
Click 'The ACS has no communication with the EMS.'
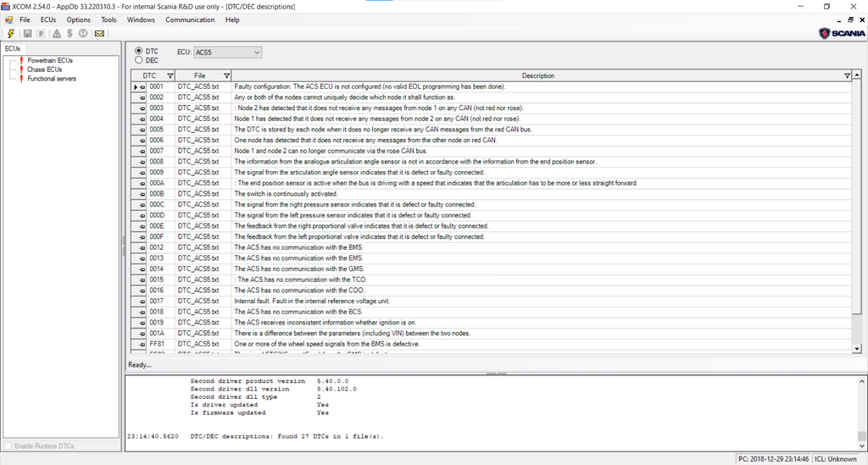[x=298, y=258]
